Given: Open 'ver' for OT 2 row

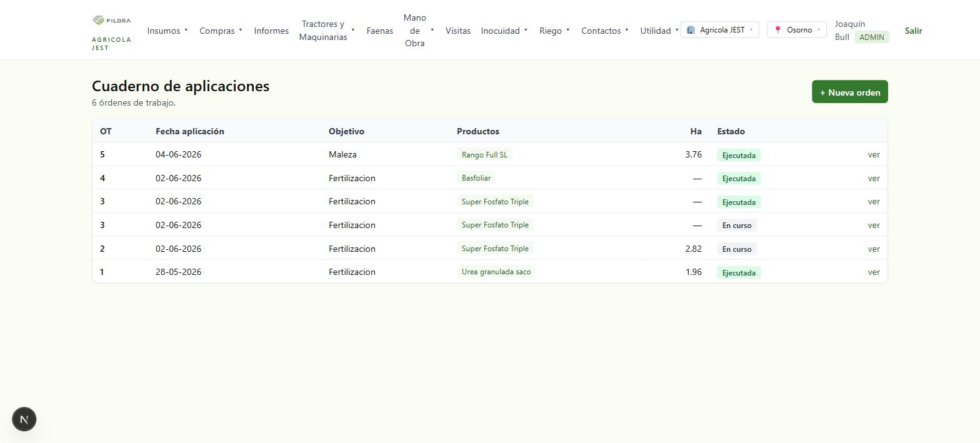Looking at the screenshot, I should point(874,249).
